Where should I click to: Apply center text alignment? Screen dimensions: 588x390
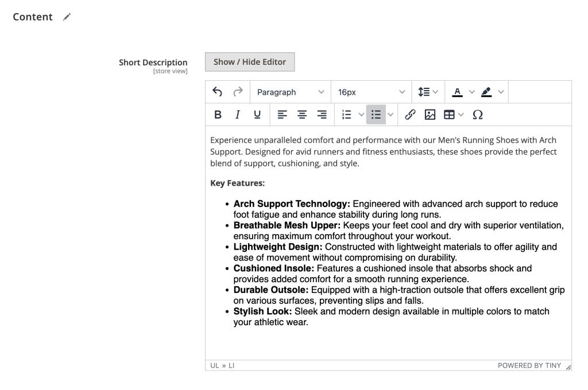[x=301, y=114]
